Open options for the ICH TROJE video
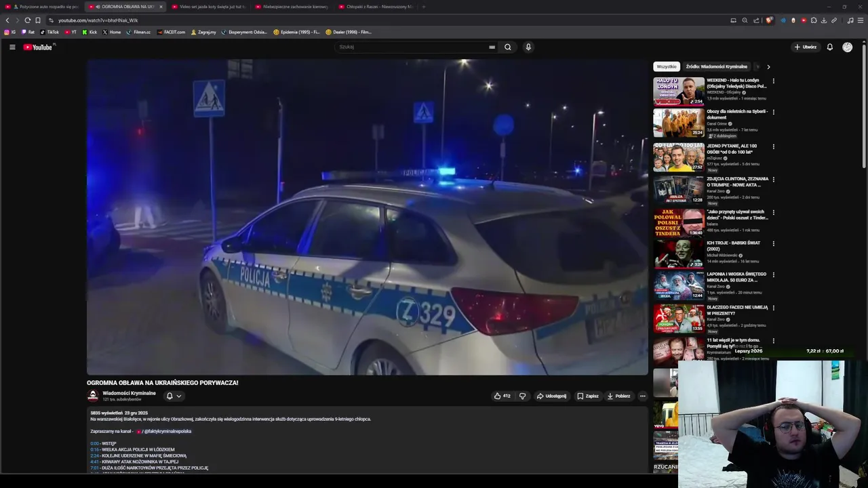The width and height of the screenshot is (868, 488). point(773,243)
